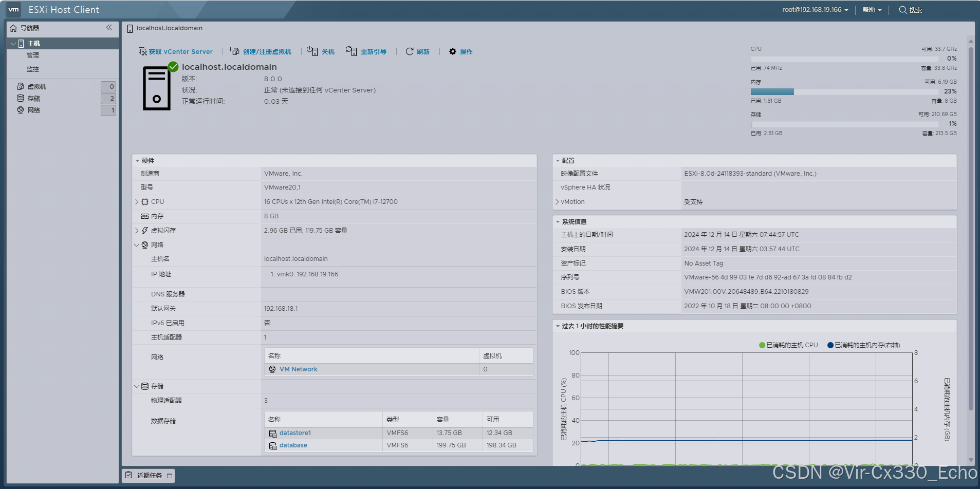
Task: Open the 帮助 menu
Action: [872, 10]
